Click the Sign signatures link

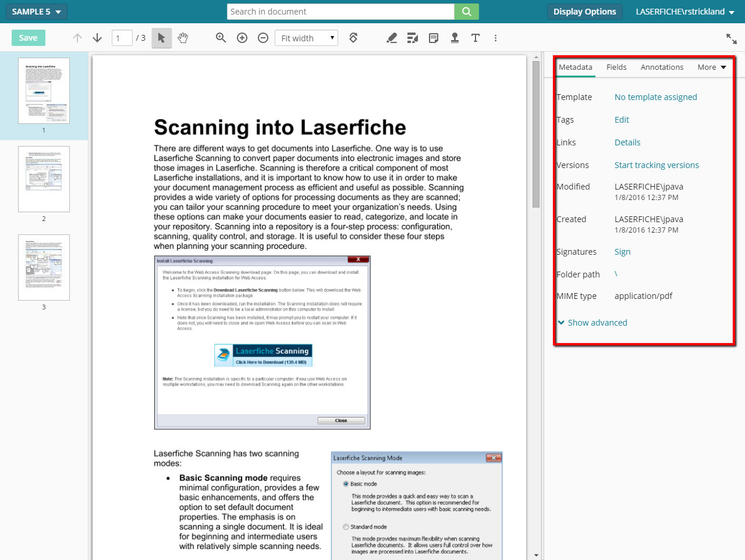point(622,252)
